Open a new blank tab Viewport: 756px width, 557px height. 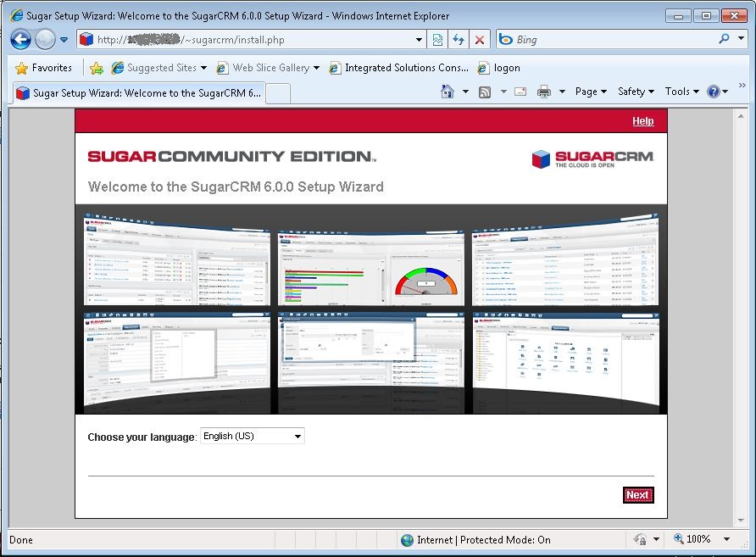(x=278, y=93)
